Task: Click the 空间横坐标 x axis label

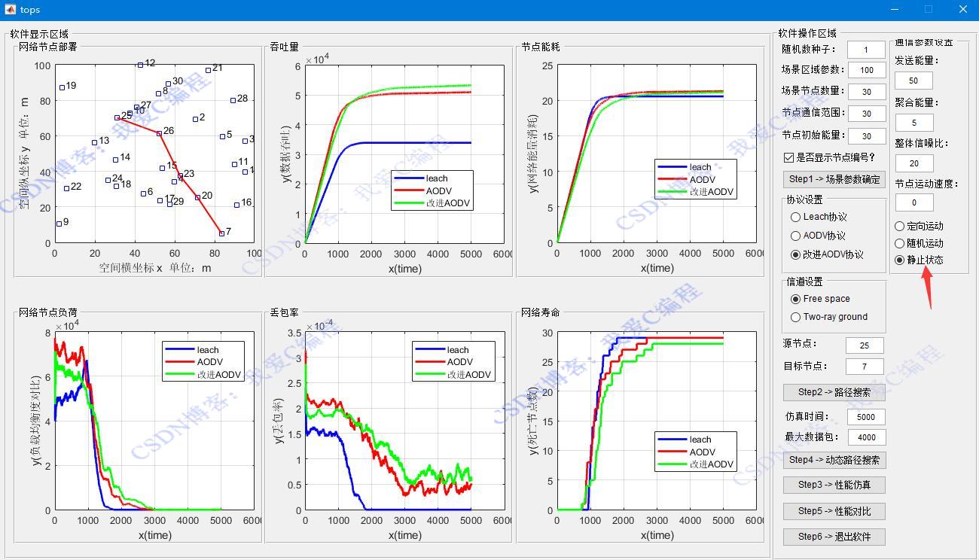Action: click(155, 267)
